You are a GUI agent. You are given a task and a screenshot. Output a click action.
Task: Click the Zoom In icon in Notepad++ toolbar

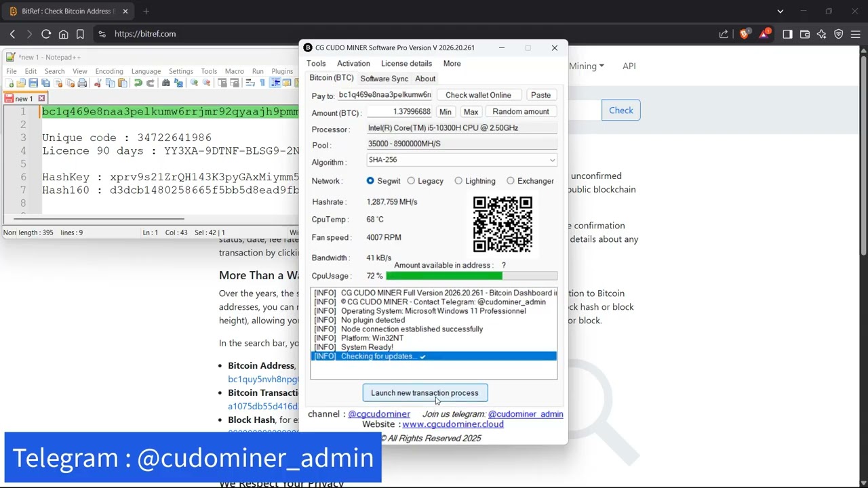click(194, 83)
